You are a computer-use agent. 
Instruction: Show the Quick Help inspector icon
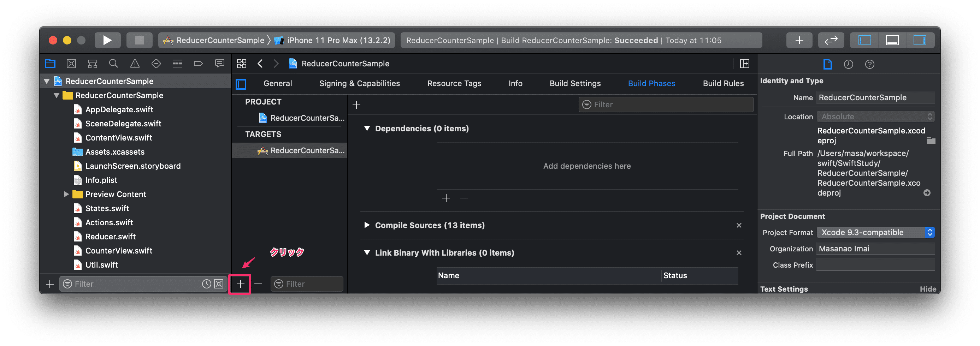(x=870, y=64)
